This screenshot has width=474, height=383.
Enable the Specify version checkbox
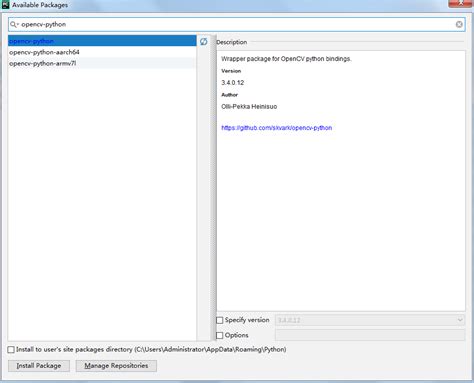pos(219,320)
